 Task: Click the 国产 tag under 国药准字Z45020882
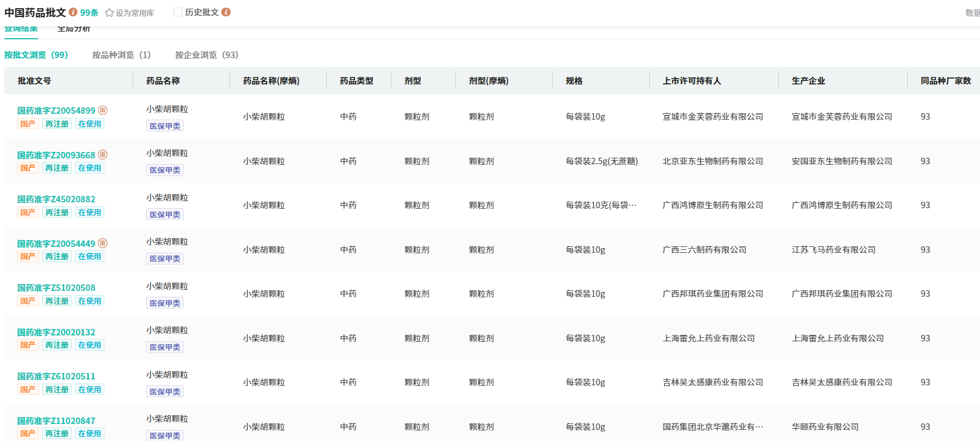[28, 212]
